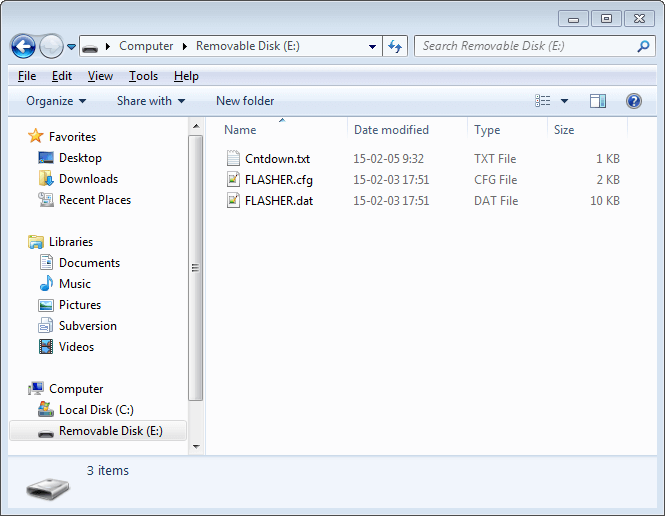Toggle the preview pane icon
This screenshot has height=516, width=665.
click(598, 101)
